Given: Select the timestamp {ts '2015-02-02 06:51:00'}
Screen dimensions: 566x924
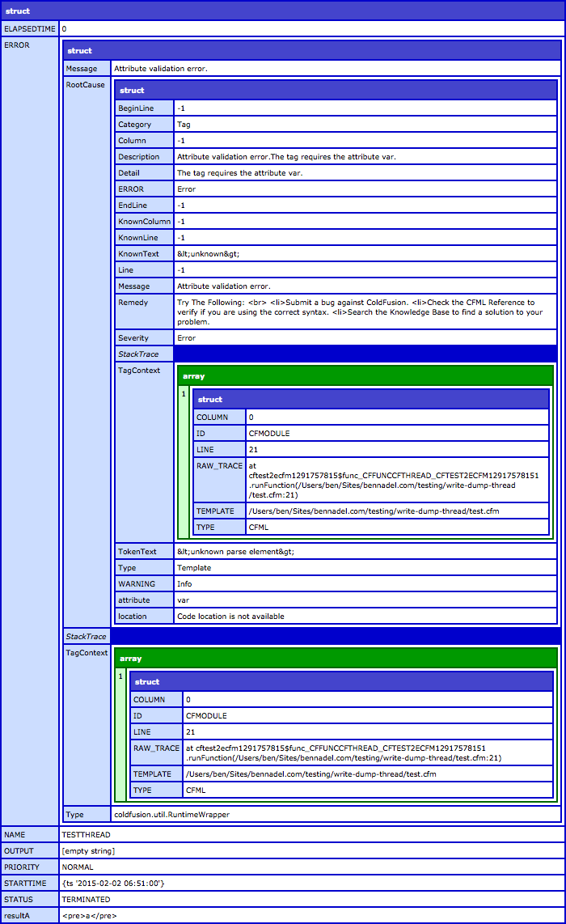Looking at the screenshot, I should click(113, 884).
